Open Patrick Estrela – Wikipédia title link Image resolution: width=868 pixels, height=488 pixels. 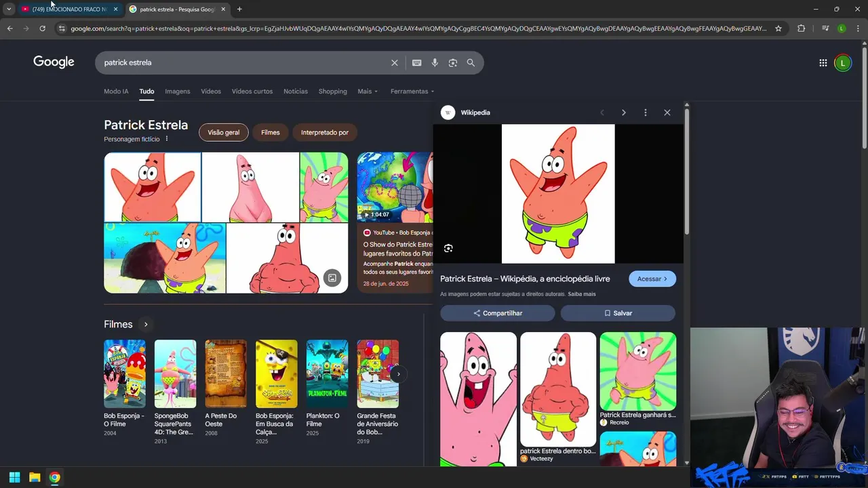525,279
